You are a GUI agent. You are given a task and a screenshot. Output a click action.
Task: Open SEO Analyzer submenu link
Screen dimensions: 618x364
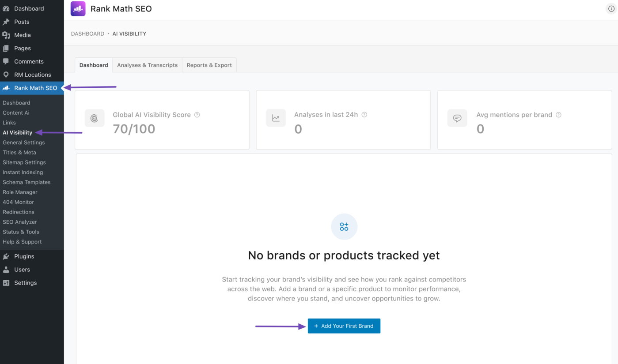coord(20,222)
